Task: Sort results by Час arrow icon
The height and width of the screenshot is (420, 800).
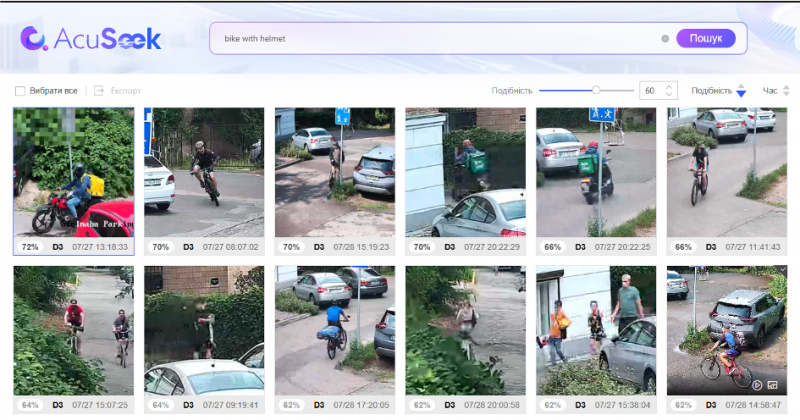Action: point(787,91)
